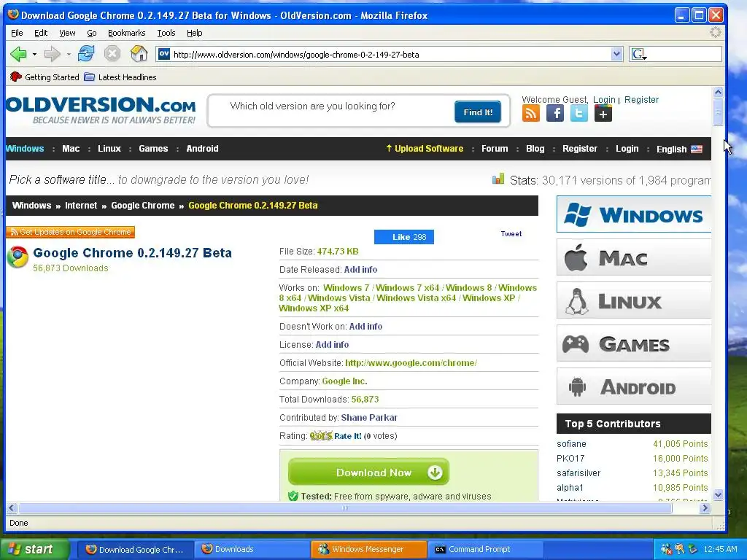
Task: Click the green Download Now button
Action: pyautogui.click(x=368, y=472)
